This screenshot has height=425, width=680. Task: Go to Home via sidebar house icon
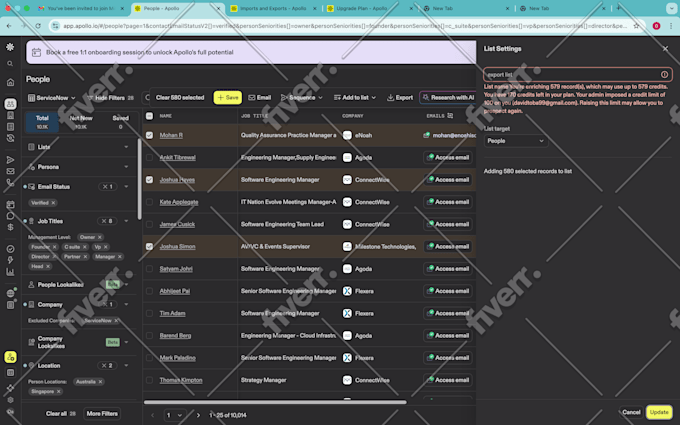(x=10, y=82)
